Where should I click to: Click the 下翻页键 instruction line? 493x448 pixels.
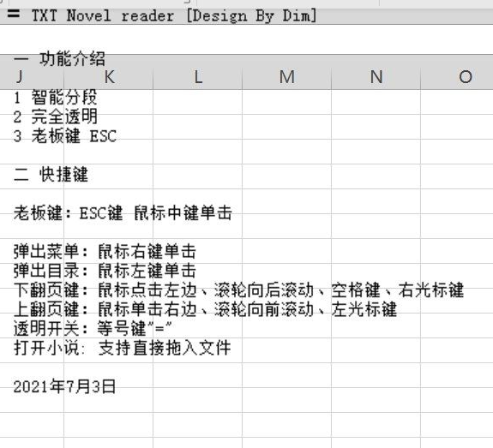point(239,290)
